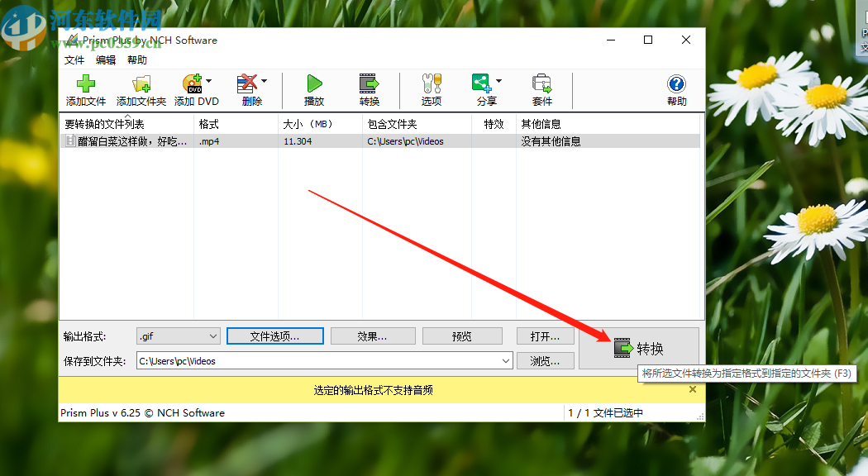
Task: Click the Delete (删除) toolbar icon
Action: pyautogui.click(x=247, y=83)
